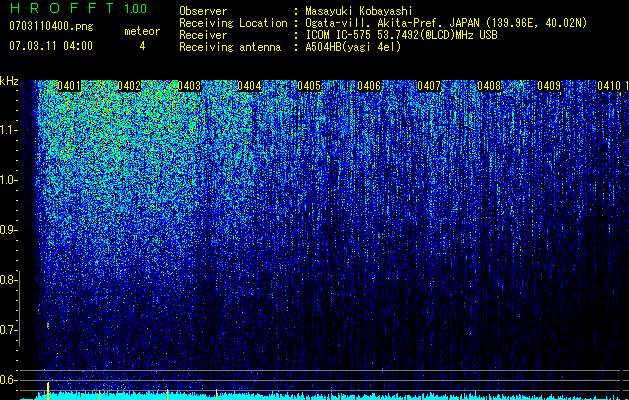Click the 0.8 kHz frequency tick label
Screen dimensions: 629x400
click(7, 280)
